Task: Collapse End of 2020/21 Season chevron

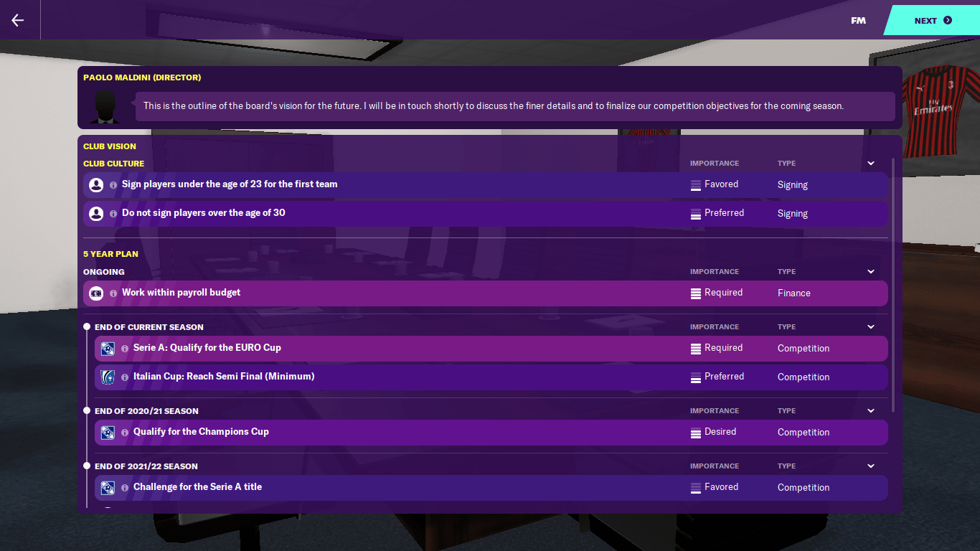Action: (871, 411)
